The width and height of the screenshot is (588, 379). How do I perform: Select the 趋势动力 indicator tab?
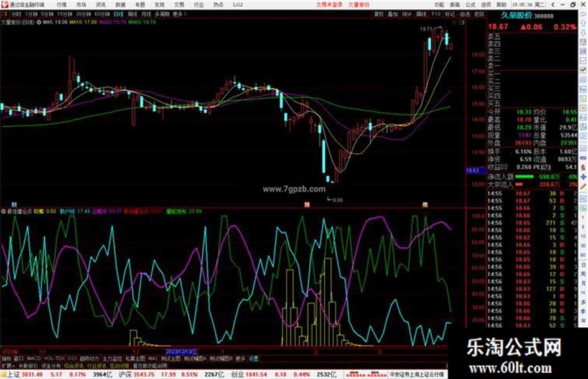89,358
